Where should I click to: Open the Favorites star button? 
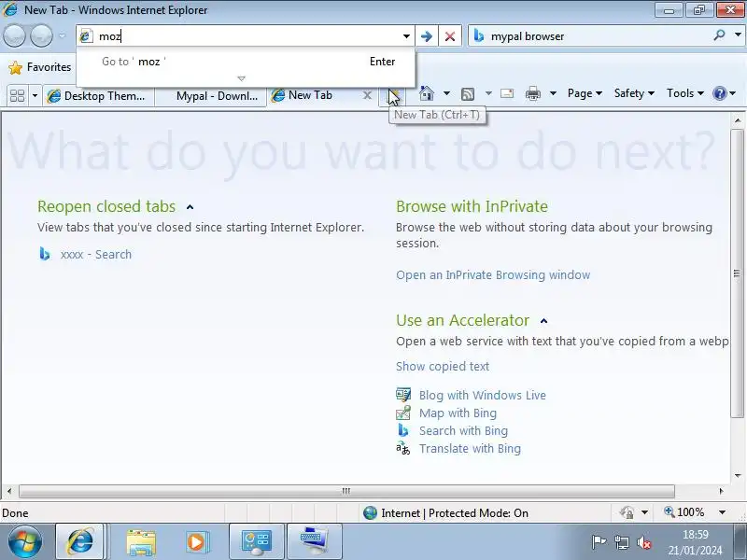[x=40, y=67]
